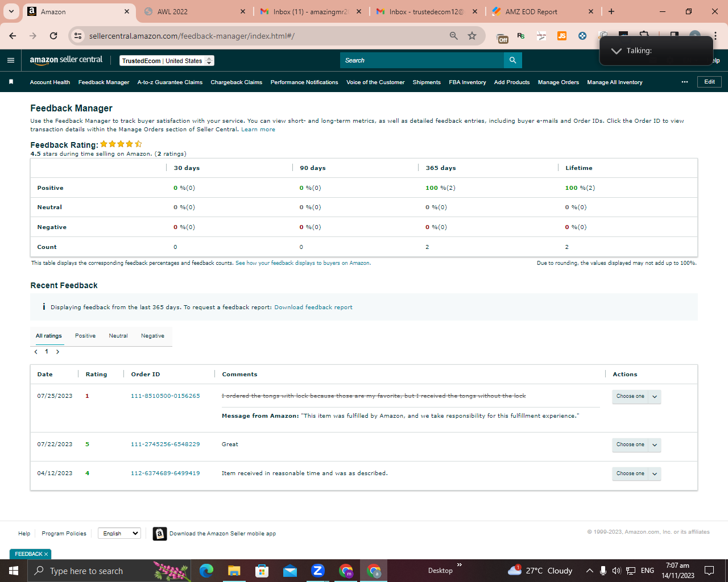Close the FEEDBACK badge
The width and height of the screenshot is (728, 582).
[x=46, y=554]
